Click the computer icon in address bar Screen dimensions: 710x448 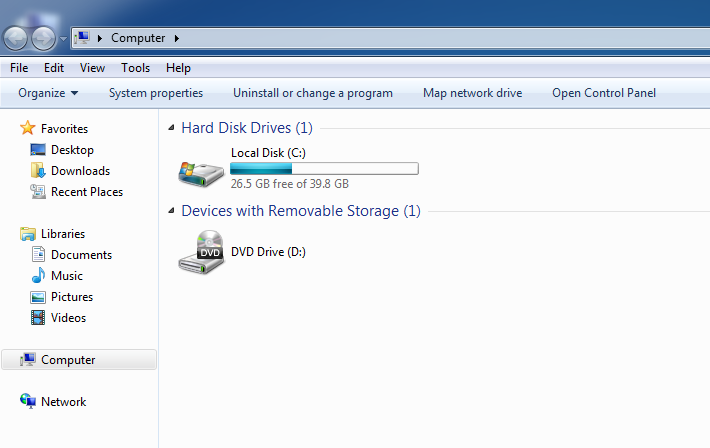[x=82, y=38]
